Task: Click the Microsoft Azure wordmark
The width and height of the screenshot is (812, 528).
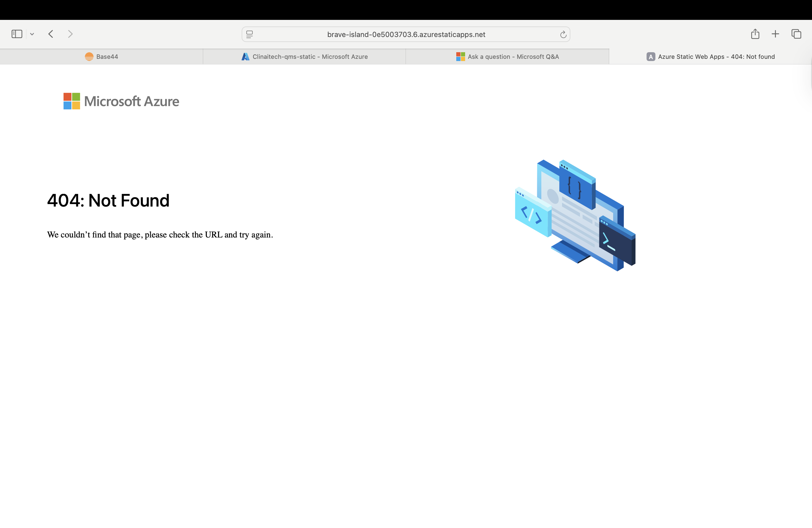Action: coord(131,101)
